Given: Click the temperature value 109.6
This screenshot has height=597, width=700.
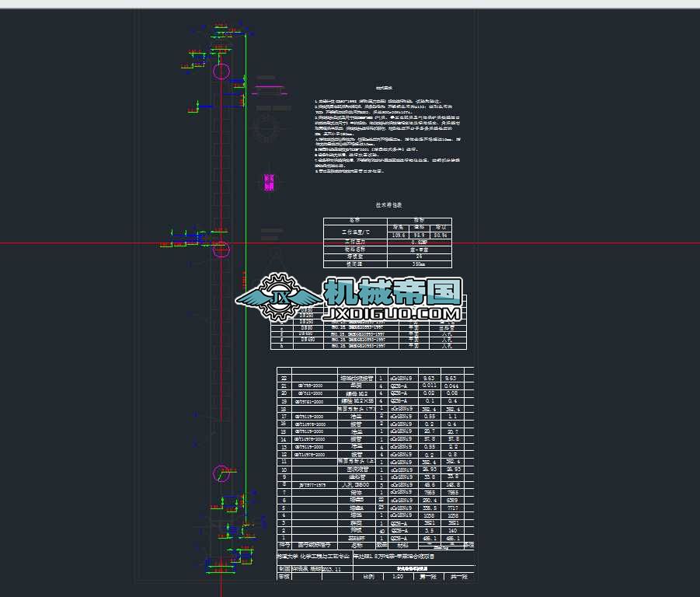Looking at the screenshot, I should point(399,235).
